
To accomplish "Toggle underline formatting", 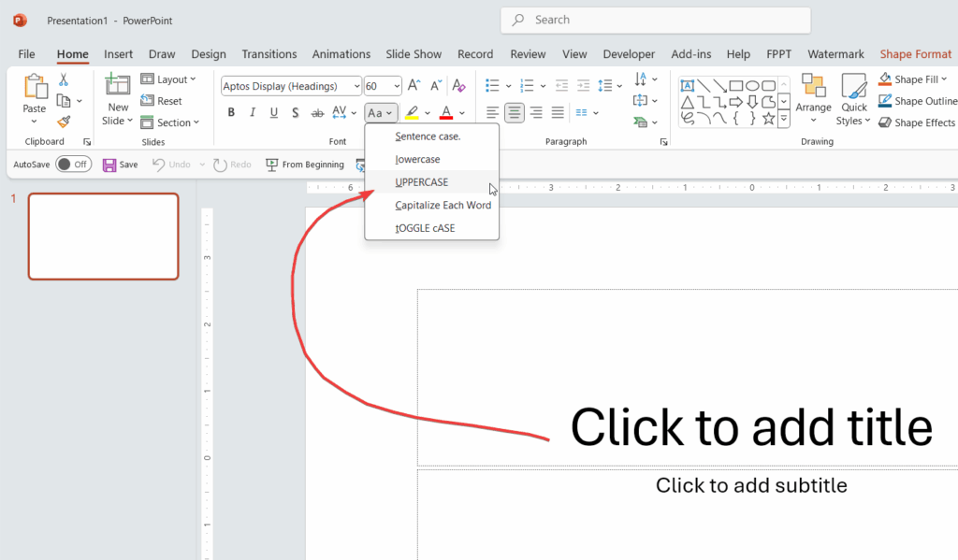I will click(274, 113).
